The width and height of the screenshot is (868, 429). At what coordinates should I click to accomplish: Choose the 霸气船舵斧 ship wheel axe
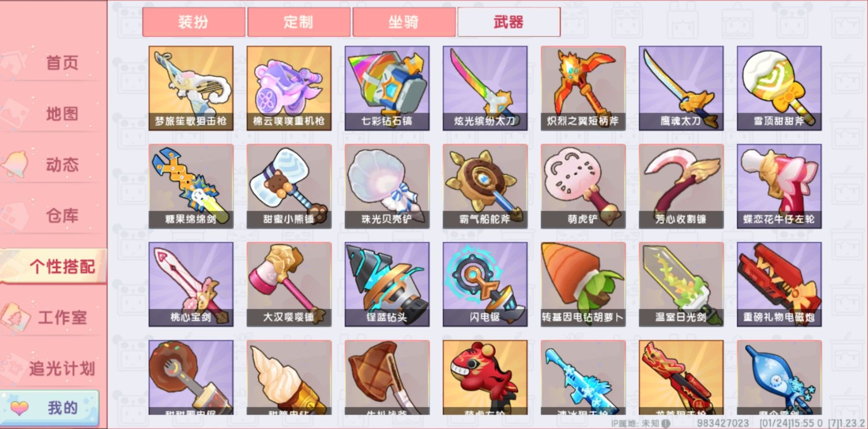485,186
